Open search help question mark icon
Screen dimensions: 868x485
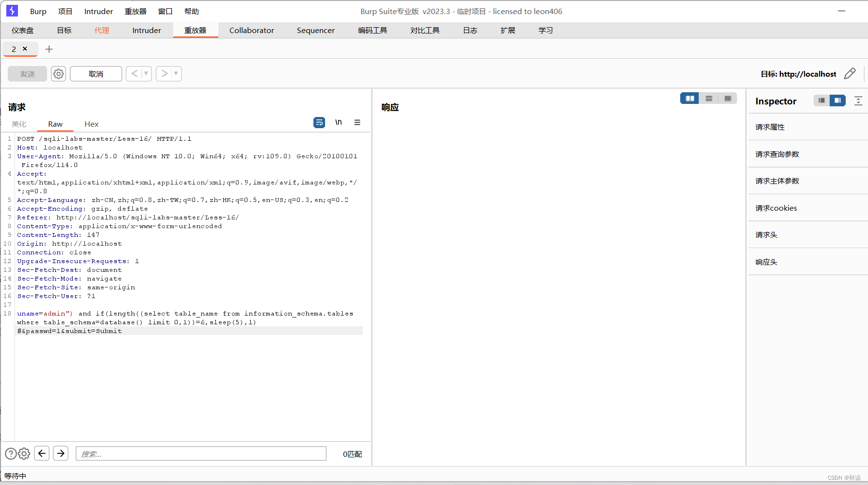[11, 453]
